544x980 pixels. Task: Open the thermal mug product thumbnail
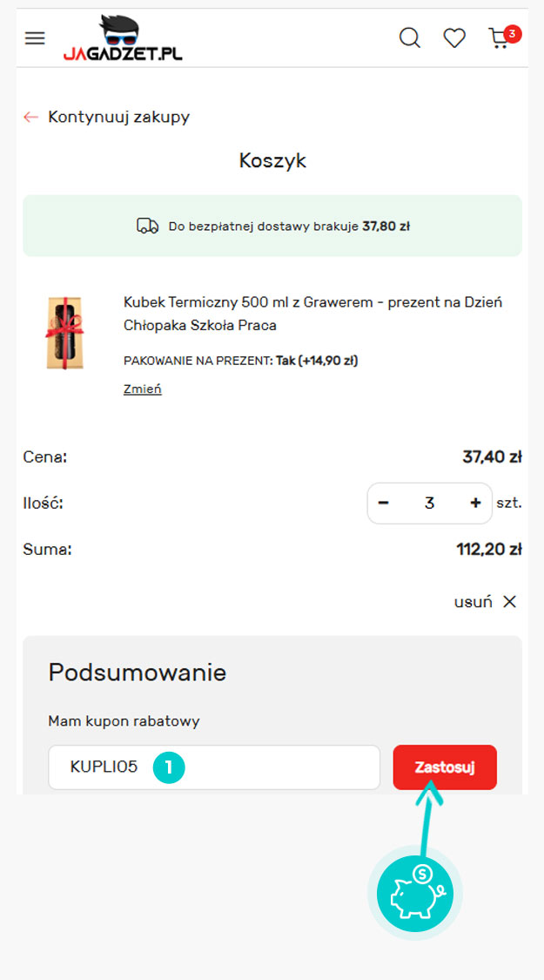[x=65, y=333]
